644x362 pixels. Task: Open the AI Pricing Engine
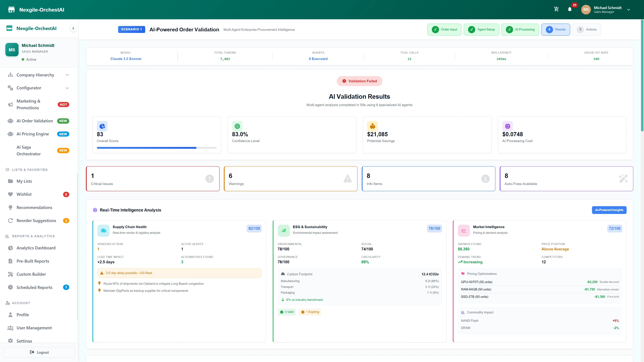point(33,134)
